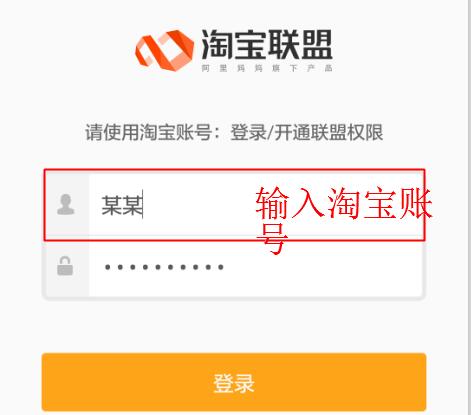Click the gray cell behind the lock icon
The image size is (471, 415).
tap(67, 268)
